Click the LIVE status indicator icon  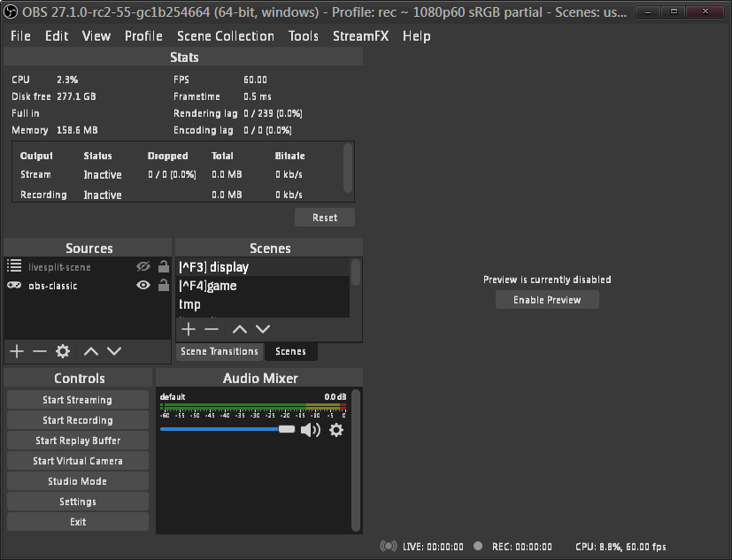tap(389, 546)
